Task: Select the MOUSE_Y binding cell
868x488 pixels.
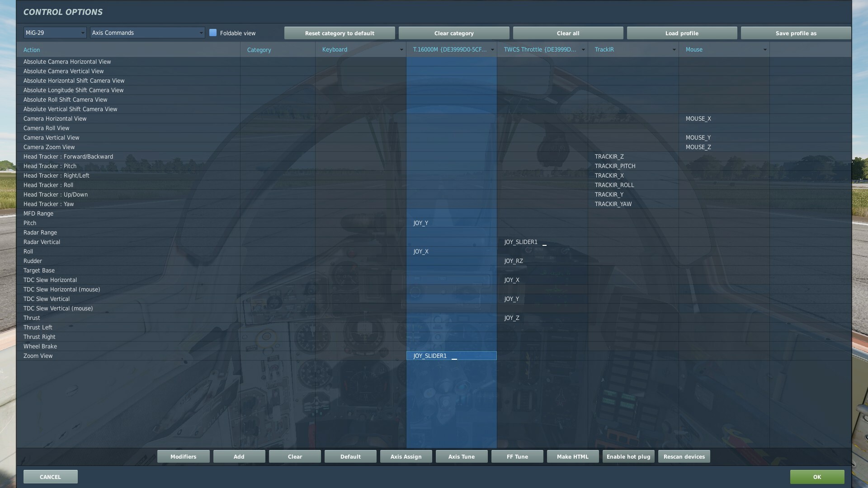Action: (724, 137)
